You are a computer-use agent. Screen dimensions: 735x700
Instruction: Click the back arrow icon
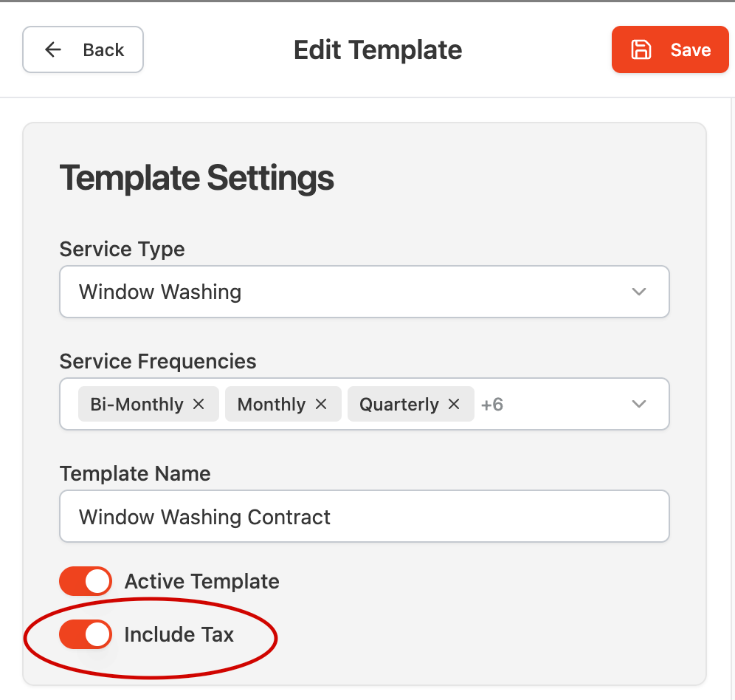(53, 49)
